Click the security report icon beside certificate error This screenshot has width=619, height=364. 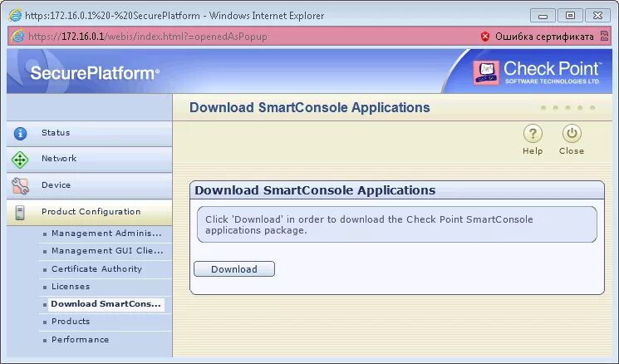tap(604, 36)
